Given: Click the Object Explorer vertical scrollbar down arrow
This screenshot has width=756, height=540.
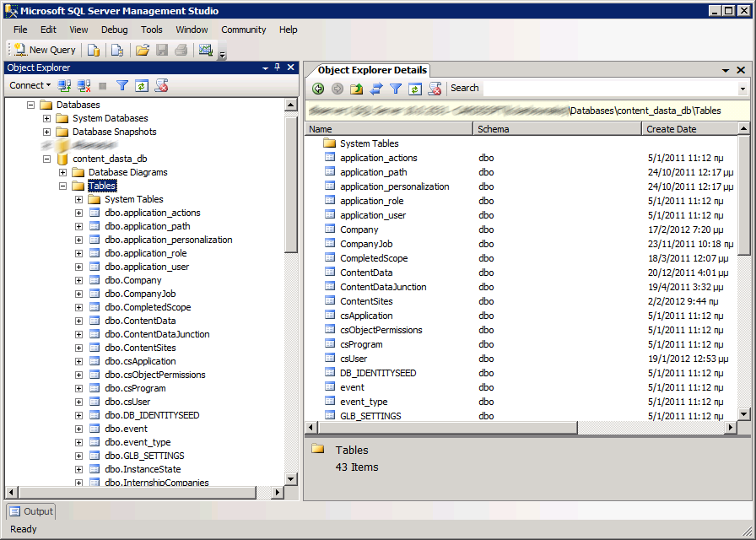Looking at the screenshot, I should [291, 479].
